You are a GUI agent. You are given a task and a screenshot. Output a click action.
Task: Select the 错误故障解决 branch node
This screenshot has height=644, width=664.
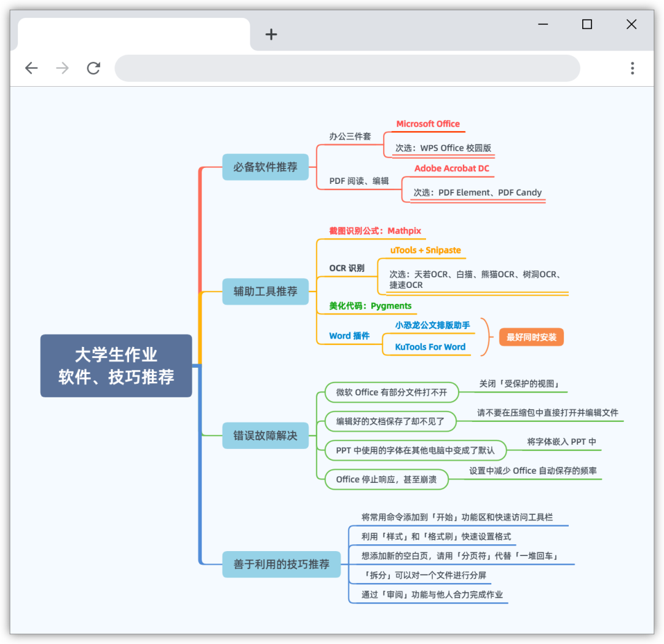265,435
